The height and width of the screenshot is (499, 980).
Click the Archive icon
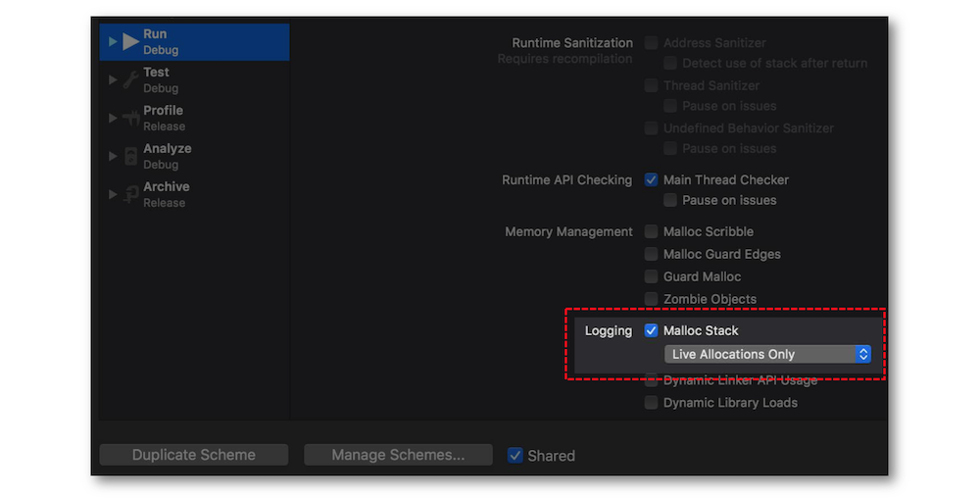[130, 194]
